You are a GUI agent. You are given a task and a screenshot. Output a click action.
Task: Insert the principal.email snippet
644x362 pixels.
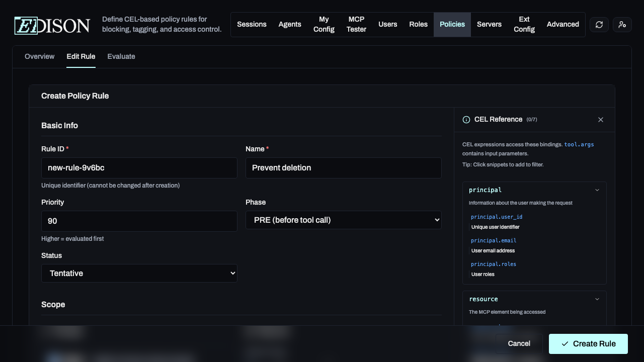pyautogui.click(x=494, y=240)
